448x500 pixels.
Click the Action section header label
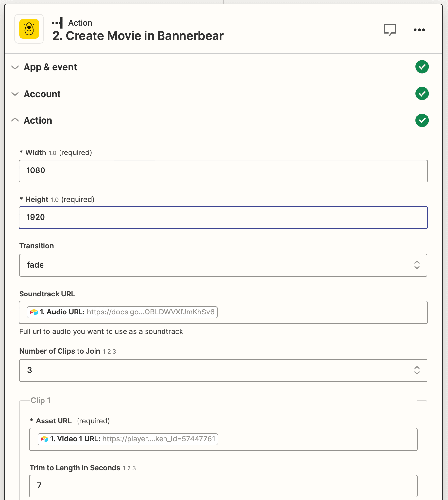point(38,120)
